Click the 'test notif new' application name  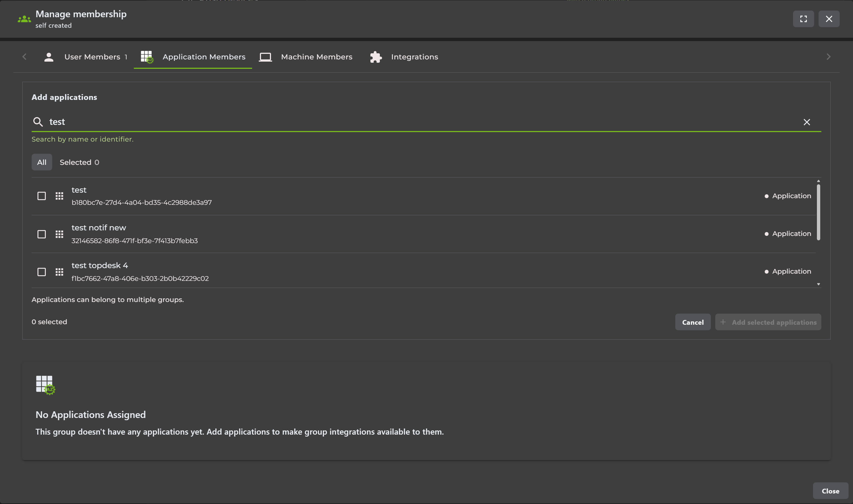[x=99, y=228]
